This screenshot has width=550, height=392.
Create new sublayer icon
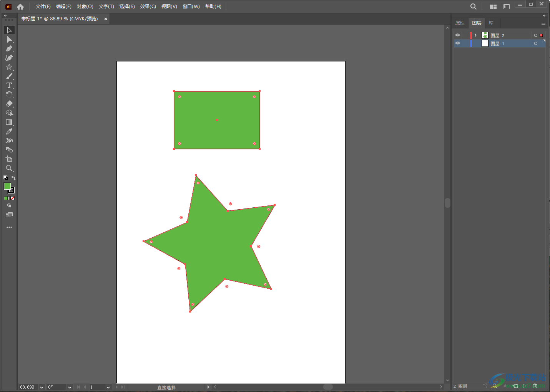[515, 386]
